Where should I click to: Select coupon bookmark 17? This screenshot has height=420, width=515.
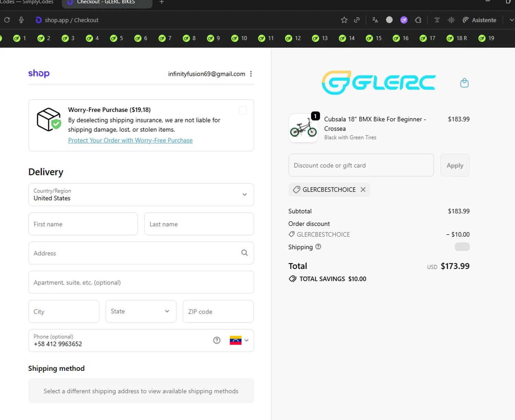[427, 38]
